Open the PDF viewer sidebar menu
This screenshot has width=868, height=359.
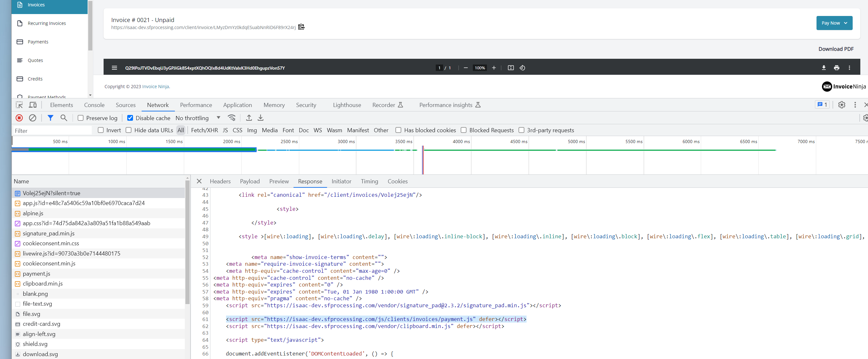pyautogui.click(x=114, y=68)
